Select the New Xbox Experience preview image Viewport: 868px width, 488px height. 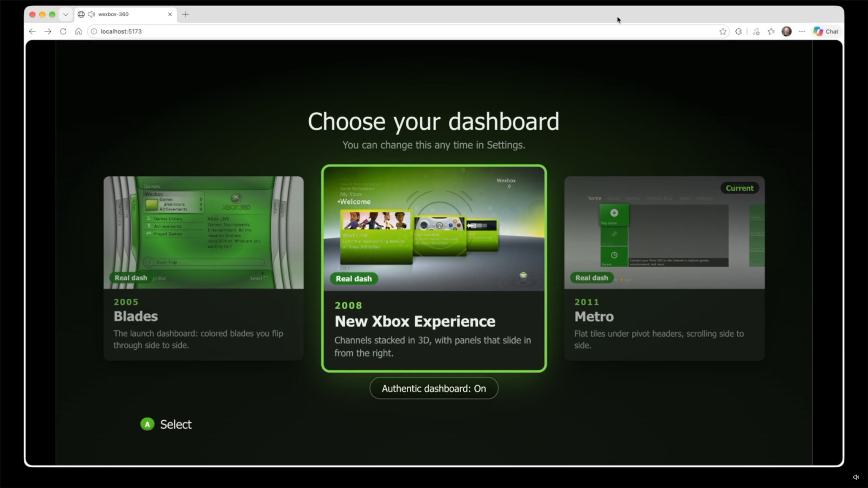pyautogui.click(x=434, y=229)
